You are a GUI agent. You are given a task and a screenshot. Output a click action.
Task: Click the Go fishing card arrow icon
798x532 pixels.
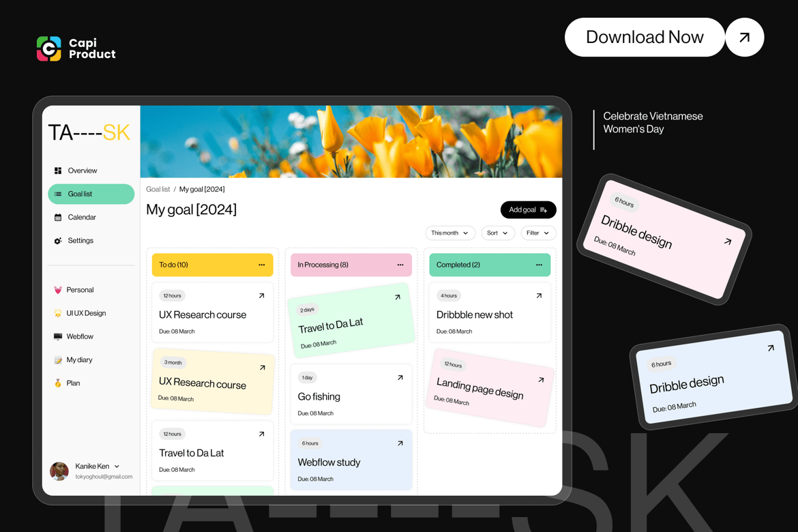[x=400, y=378]
